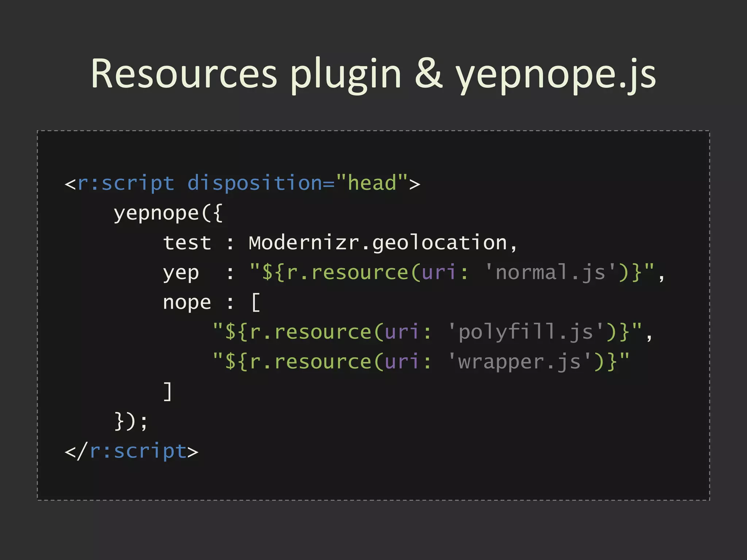Click the yep line with 'normal.js'

click(414, 273)
